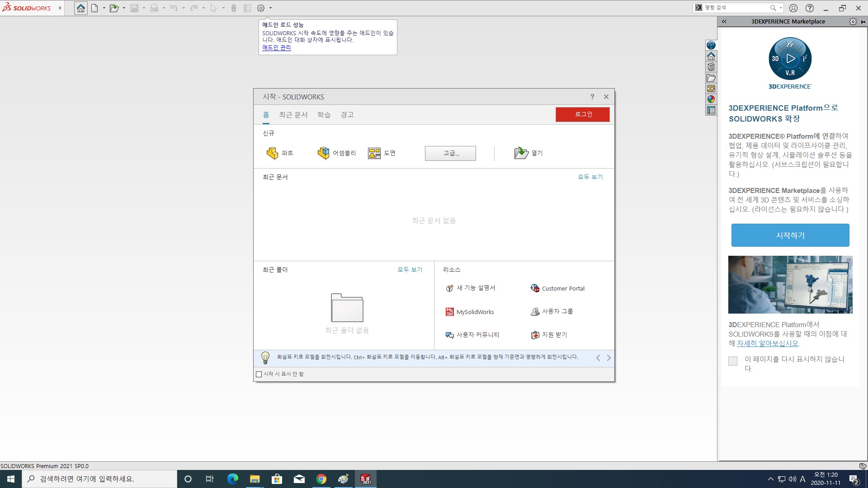
Task: Click the 애드인 관리 link
Action: pyautogui.click(x=277, y=47)
